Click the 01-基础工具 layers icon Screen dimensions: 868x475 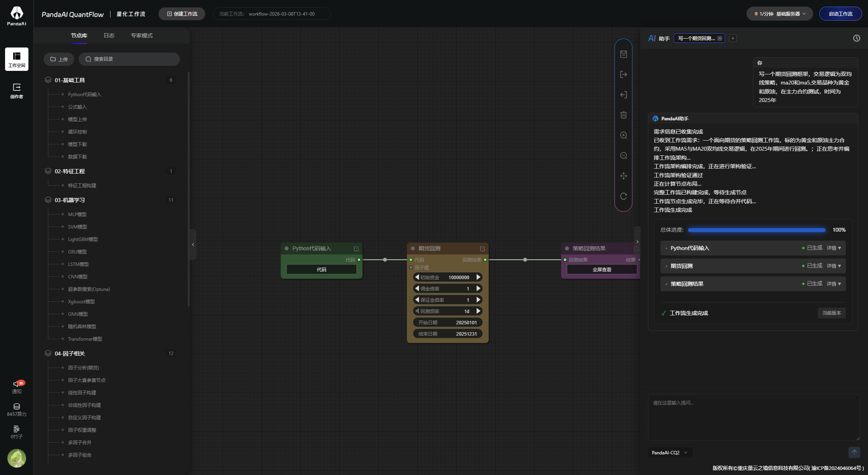48,80
